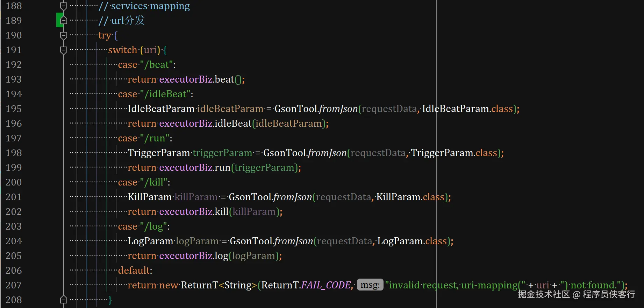This screenshot has height=308, width=644.
Task: Click the "case" keyword on line 200
Action: [128, 182]
